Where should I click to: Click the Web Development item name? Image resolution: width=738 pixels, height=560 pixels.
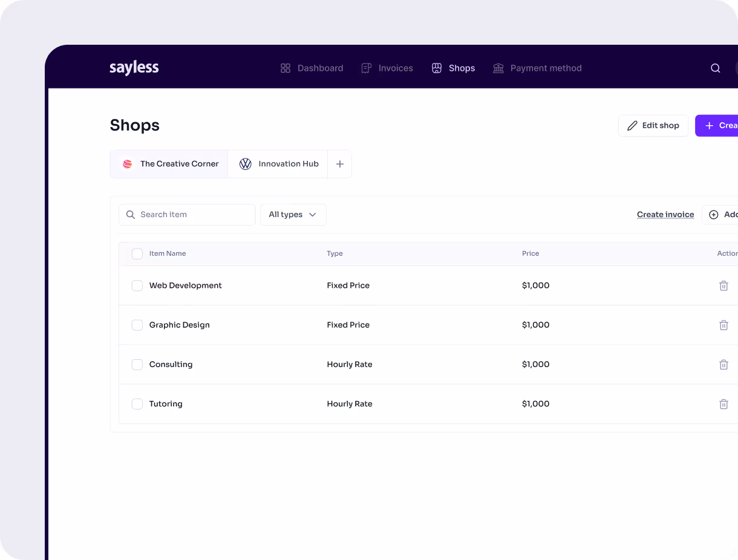coord(186,285)
